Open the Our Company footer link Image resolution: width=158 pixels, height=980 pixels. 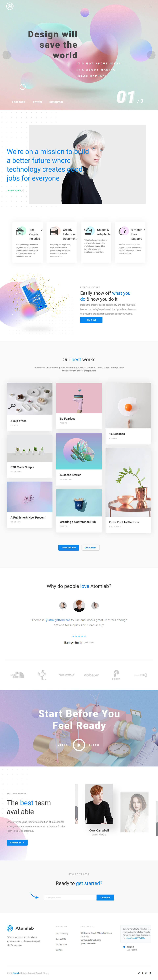tap(62, 933)
